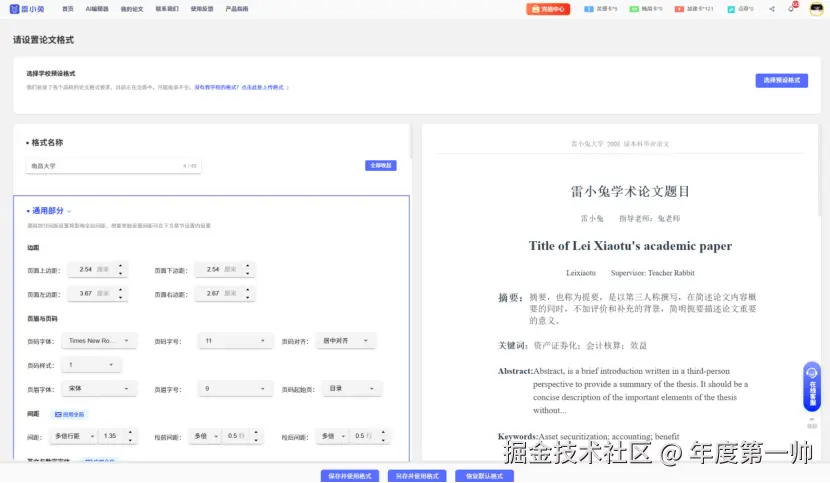Open the 首页 nav item

[x=68, y=9]
